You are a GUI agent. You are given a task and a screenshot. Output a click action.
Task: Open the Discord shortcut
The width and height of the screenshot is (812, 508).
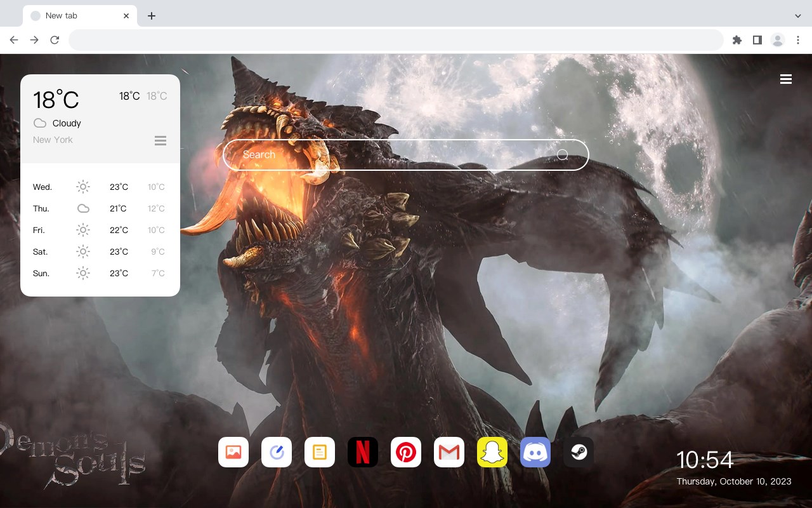[535, 452]
